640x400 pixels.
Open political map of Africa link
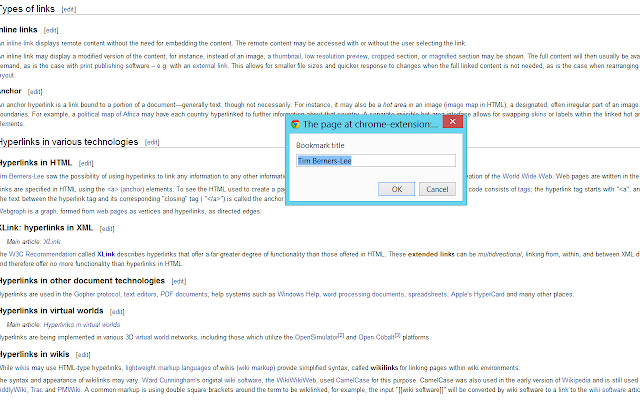[108, 114]
